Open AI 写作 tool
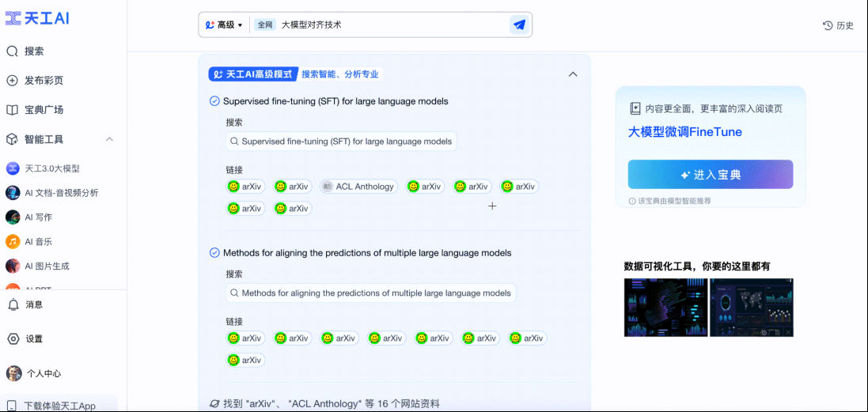Image resolution: width=868 pixels, height=412 pixels. tap(38, 217)
